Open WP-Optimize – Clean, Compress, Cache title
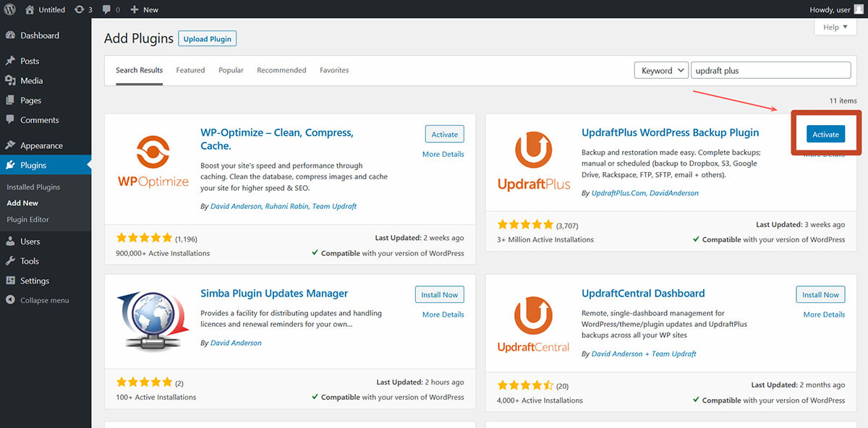Viewport: 868px width, 428px height. pyautogui.click(x=277, y=139)
